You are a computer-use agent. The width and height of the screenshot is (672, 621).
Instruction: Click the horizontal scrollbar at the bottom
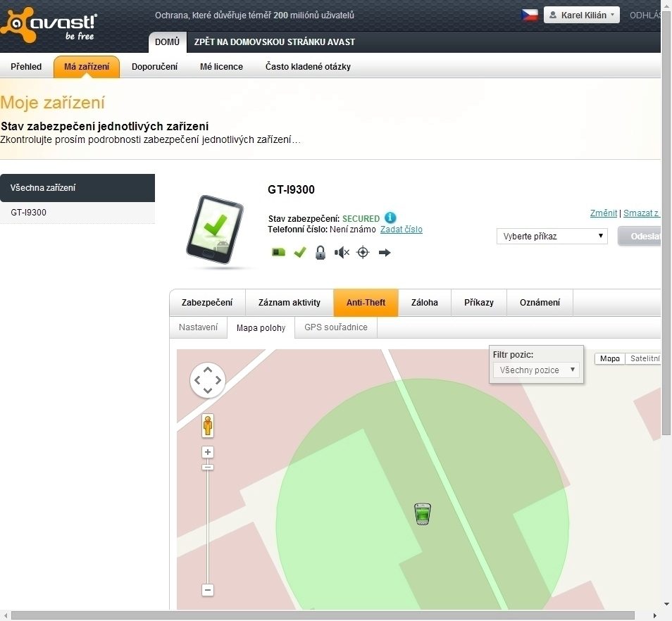coord(323,615)
